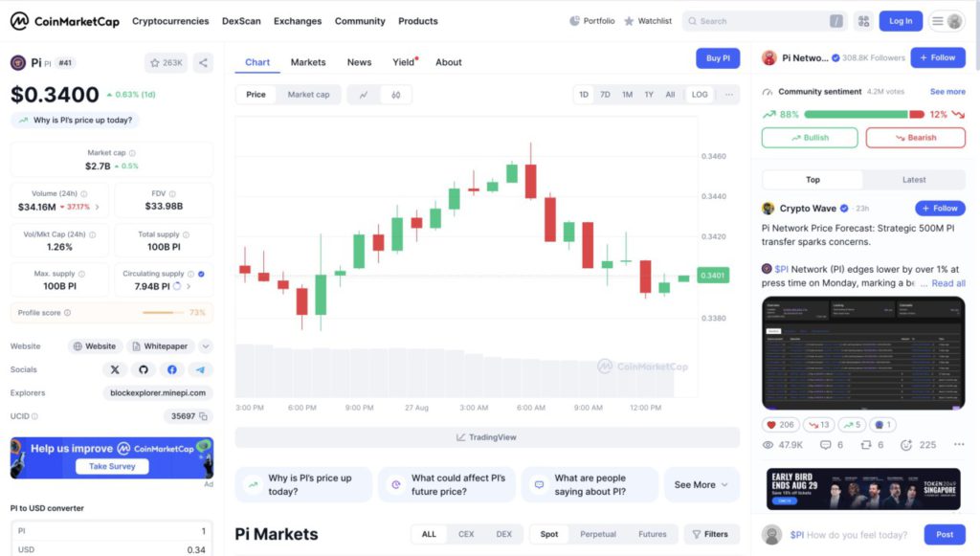
Task: Toggle LOG scale on the chart
Action: [700, 95]
